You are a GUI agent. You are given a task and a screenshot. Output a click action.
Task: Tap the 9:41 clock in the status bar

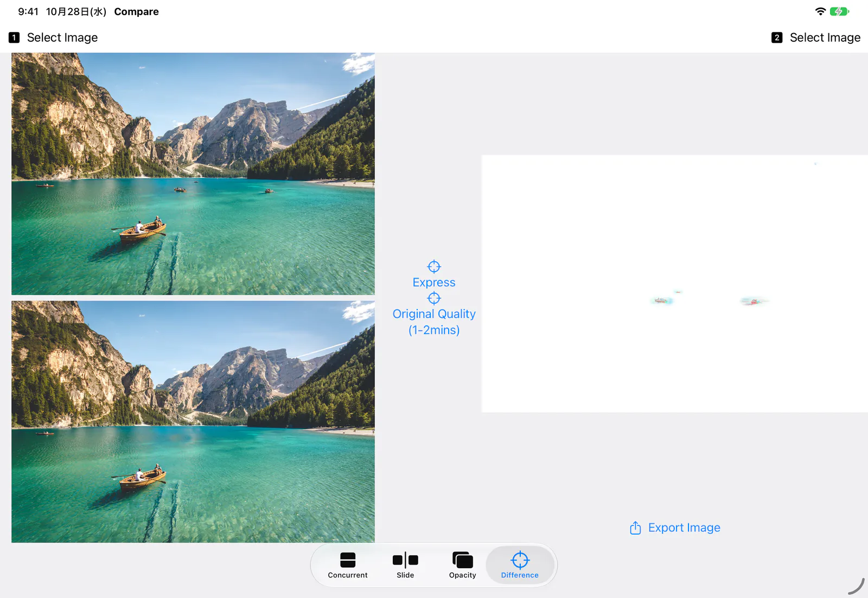[x=28, y=11]
